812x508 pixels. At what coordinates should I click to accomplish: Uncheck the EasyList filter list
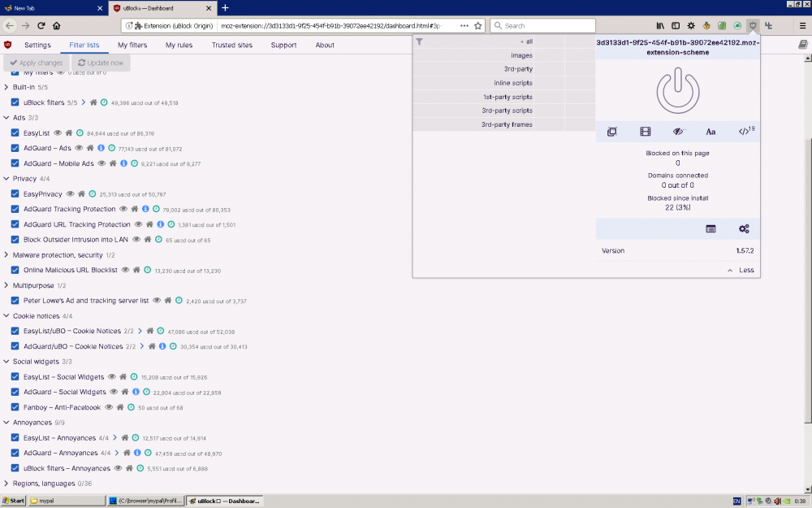pos(14,132)
